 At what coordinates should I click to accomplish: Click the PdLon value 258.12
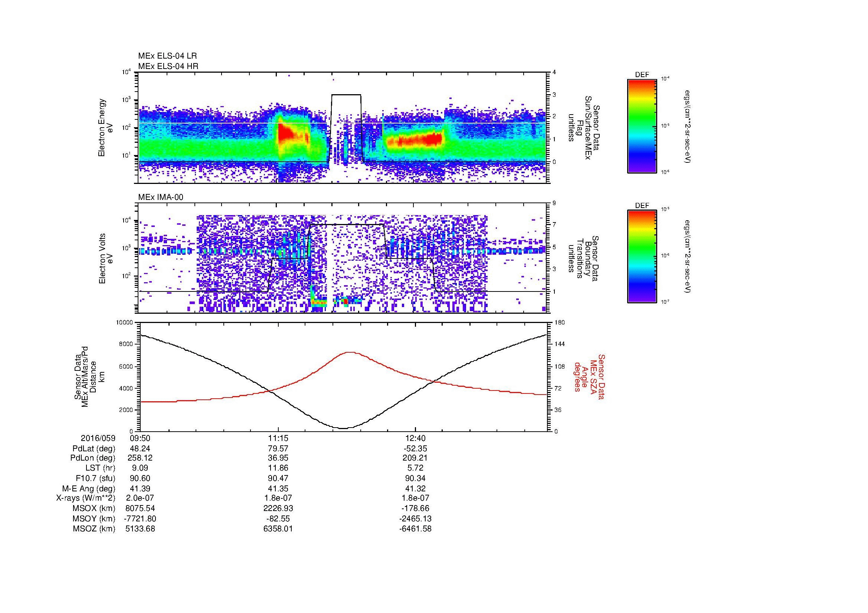pos(140,458)
